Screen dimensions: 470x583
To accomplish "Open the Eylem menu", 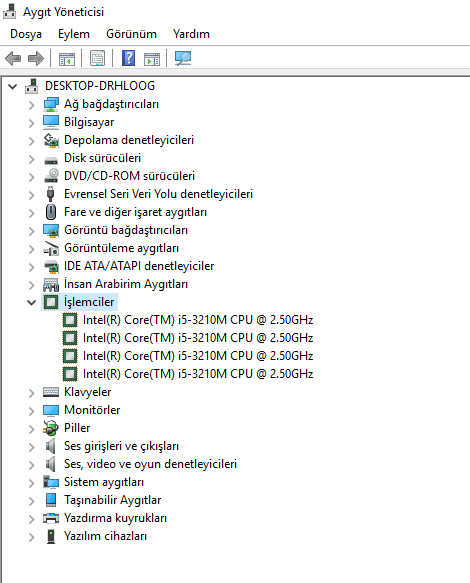I will pos(74,34).
